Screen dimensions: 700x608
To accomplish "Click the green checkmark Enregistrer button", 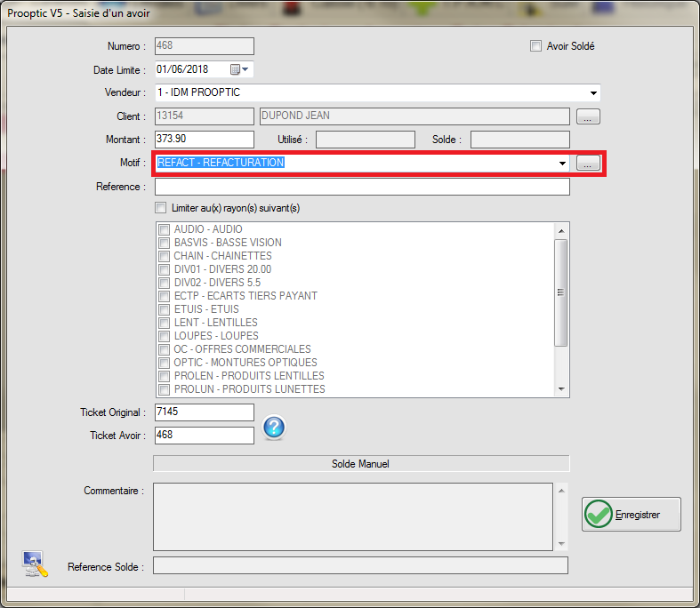I will tap(631, 514).
